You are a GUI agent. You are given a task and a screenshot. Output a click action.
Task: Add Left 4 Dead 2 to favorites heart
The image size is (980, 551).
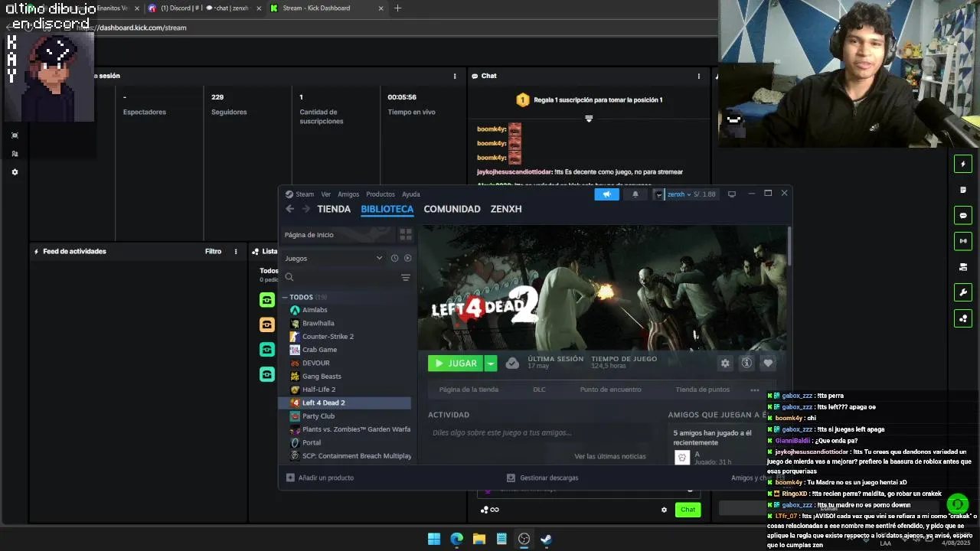tap(768, 364)
